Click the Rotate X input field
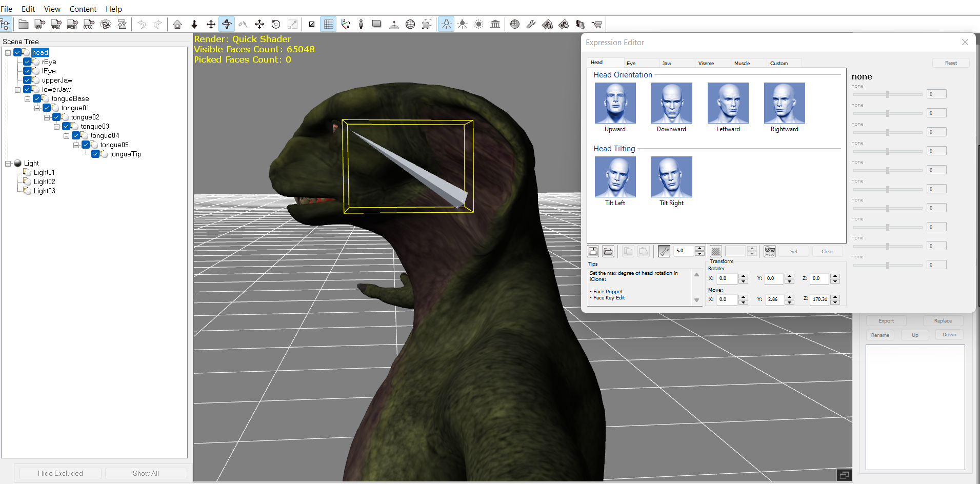This screenshot has width=980, height=484. 727,278
